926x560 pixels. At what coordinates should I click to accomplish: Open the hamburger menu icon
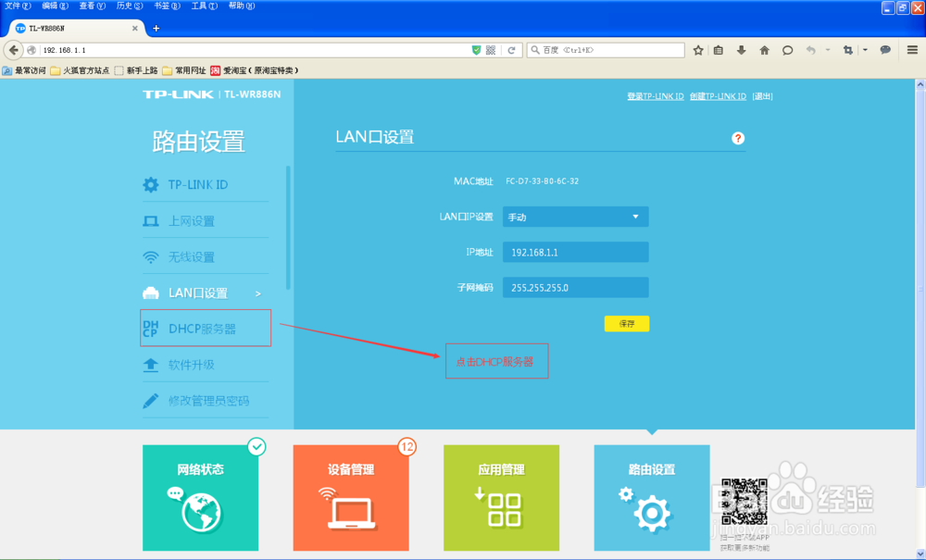pos(912,50)
